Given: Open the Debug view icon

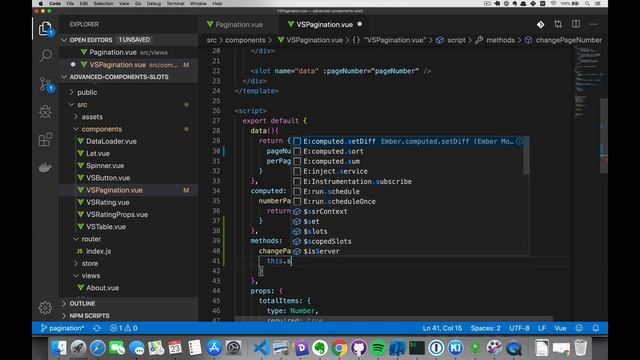Looking at the screenshot, I should pyautogui.click(x=45, y=111).
